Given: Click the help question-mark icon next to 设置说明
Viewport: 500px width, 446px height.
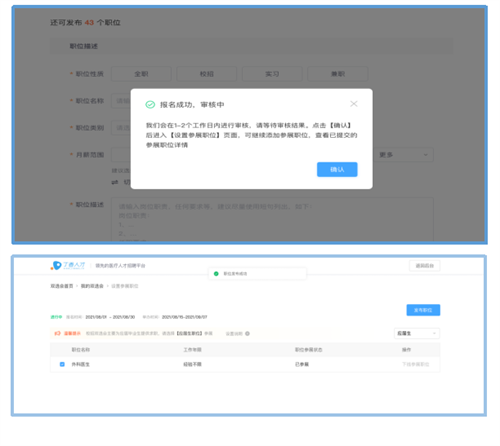Looking at the screenshot, I should [x=247, y=334].
